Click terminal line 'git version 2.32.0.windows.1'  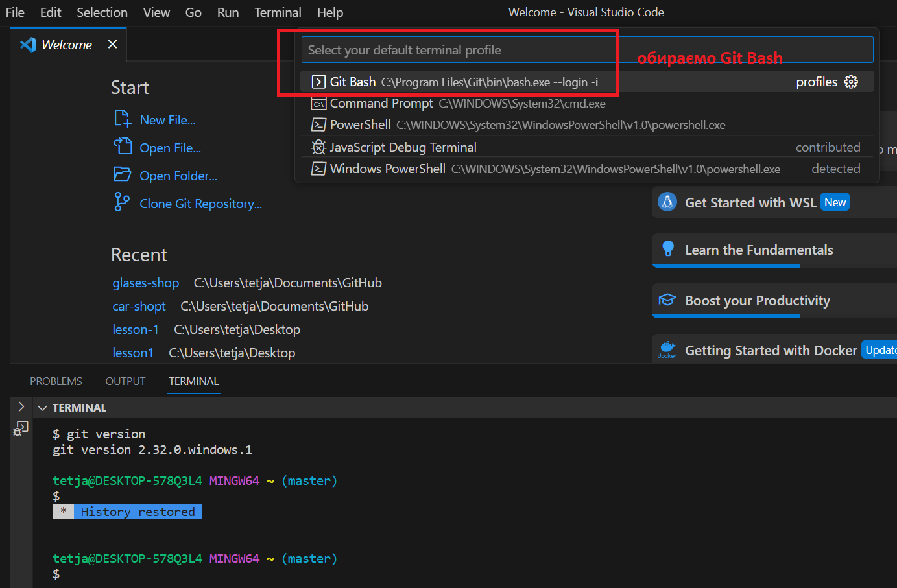(x=152, y=449)
